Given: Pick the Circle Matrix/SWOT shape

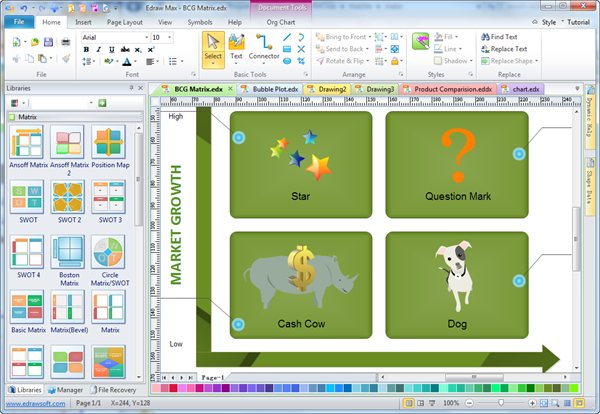Looking at the screenshot, I should point(108,252).
